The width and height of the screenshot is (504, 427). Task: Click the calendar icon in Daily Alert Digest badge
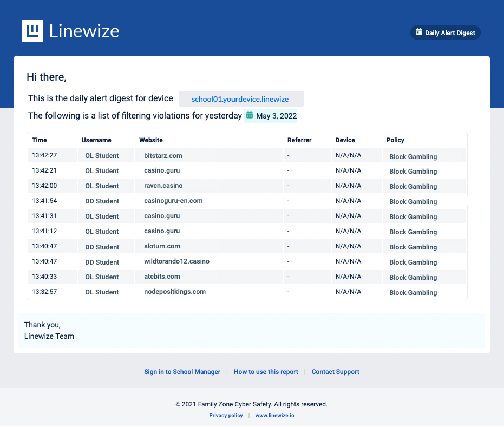click(419, 32)
